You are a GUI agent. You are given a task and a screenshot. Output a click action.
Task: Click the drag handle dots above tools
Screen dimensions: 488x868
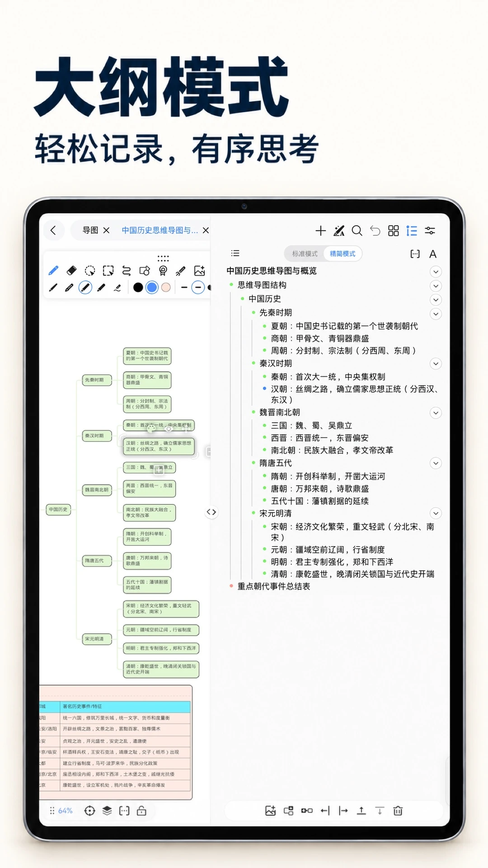(x=163, y=258)
